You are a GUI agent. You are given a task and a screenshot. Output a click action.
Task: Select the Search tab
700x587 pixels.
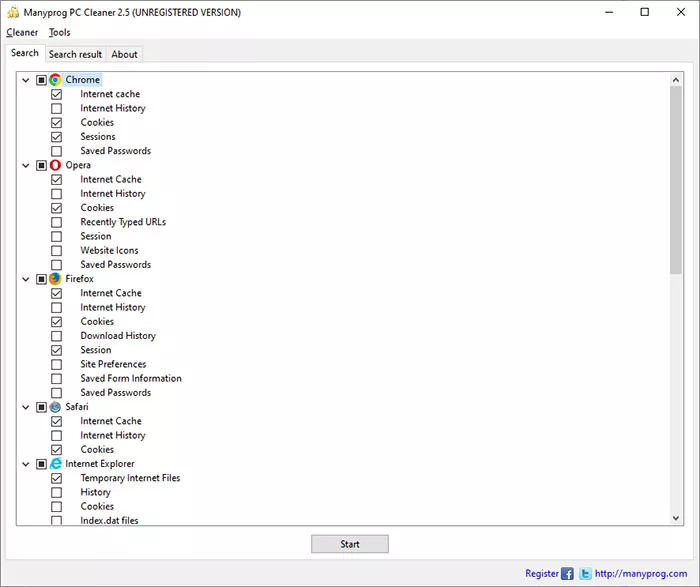(25, 53)
